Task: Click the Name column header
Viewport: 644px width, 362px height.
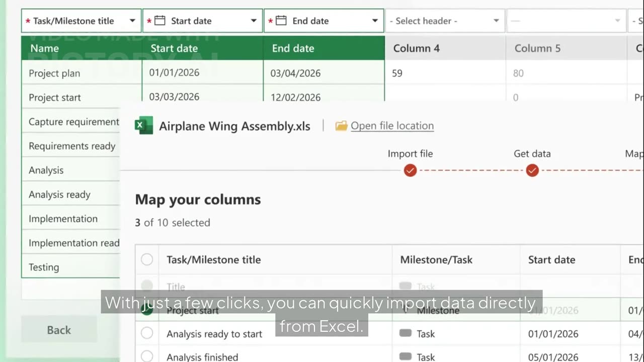Action: [82, 48]
